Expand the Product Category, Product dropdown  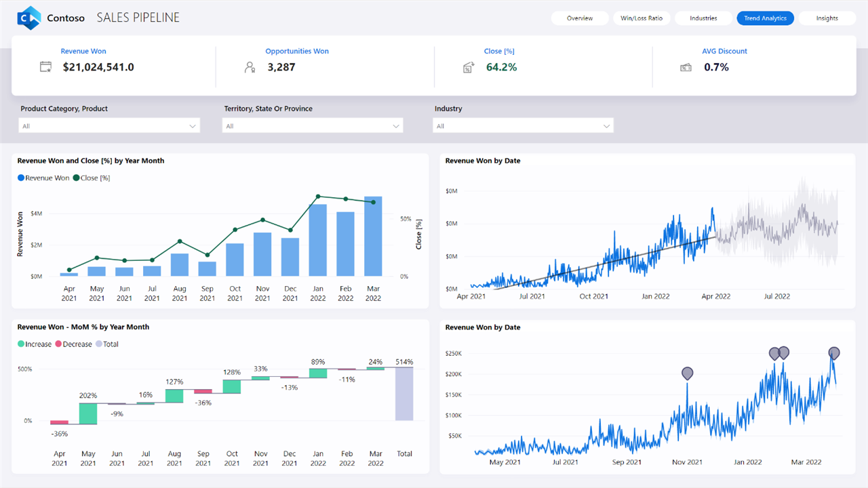point(109,125)
